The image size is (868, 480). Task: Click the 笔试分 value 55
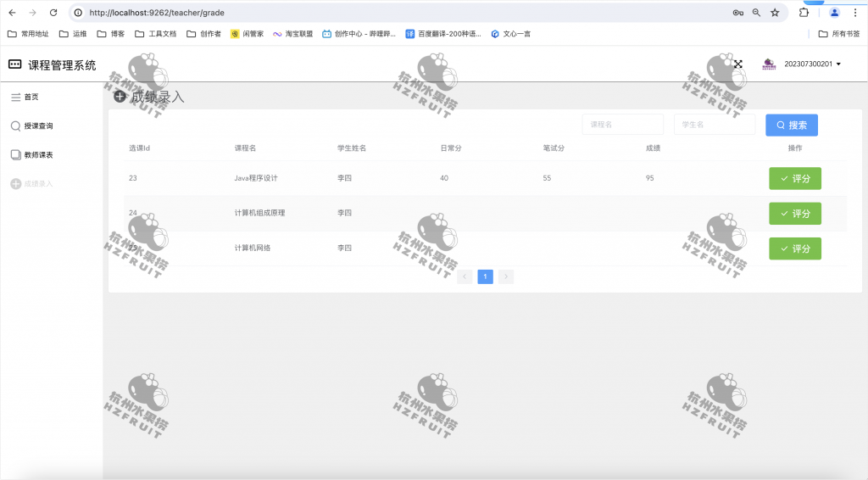tap(547, 178)
